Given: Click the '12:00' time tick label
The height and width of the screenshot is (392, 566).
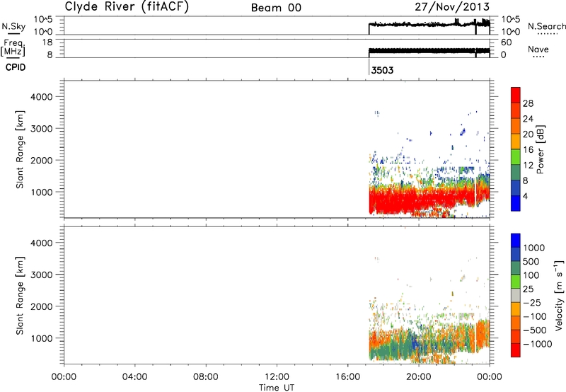Looking at the screenshot, I should pos(277,377).
